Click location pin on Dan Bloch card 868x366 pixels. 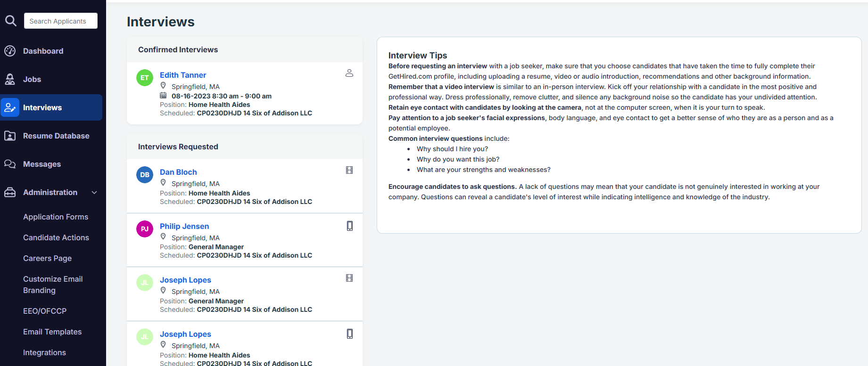click(163, 183)
